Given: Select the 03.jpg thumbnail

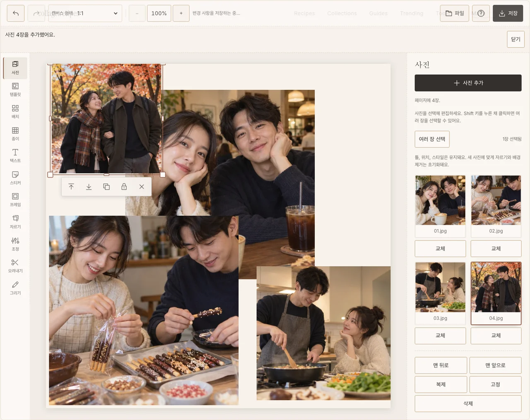Looking at the screenshot, I should [440, 293].
